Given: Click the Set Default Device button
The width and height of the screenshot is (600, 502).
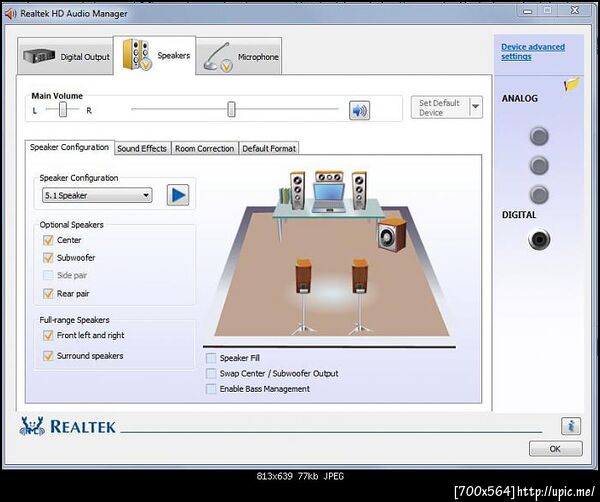Looking at the screenshot, I should point(440,108).
